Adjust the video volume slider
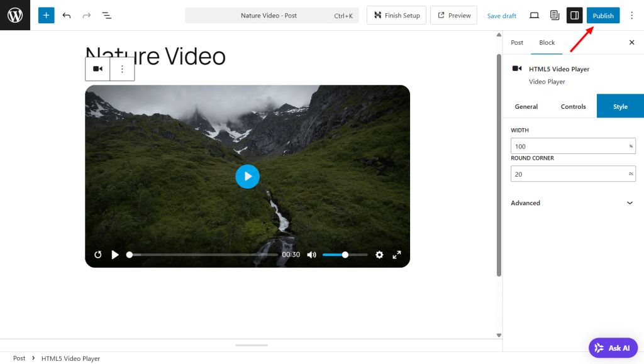644x364 pixels. [x=345, y=255]
